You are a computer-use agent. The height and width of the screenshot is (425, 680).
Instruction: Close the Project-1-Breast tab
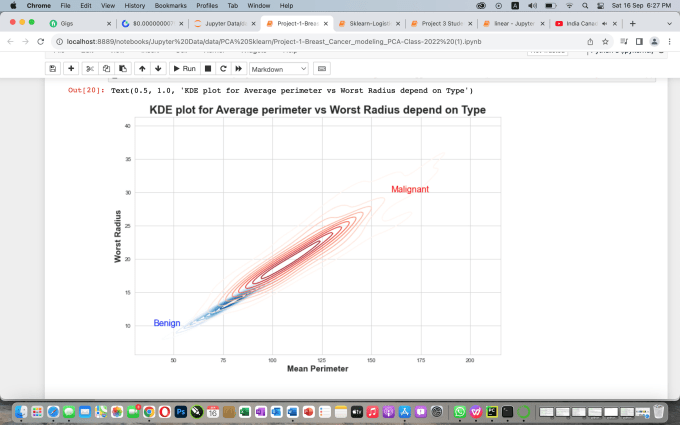[326, 23]
